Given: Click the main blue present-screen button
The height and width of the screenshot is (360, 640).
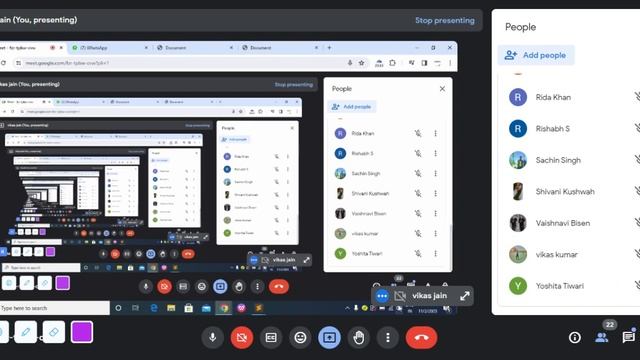Looking at the screenshot, I should click(329, 338).
